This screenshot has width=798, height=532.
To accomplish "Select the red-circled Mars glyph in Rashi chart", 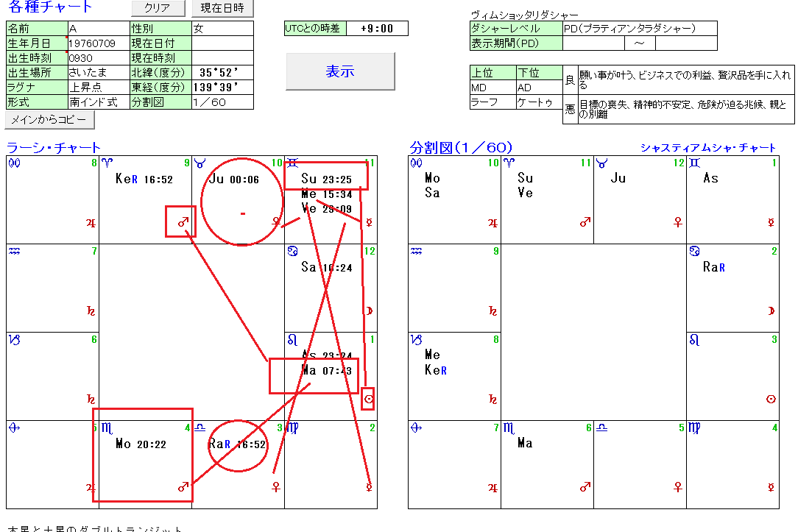I will [184, 222].
